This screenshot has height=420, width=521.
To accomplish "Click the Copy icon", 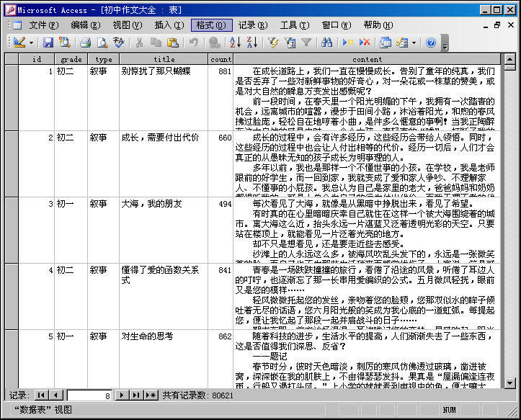I will (x=156, y=43).
